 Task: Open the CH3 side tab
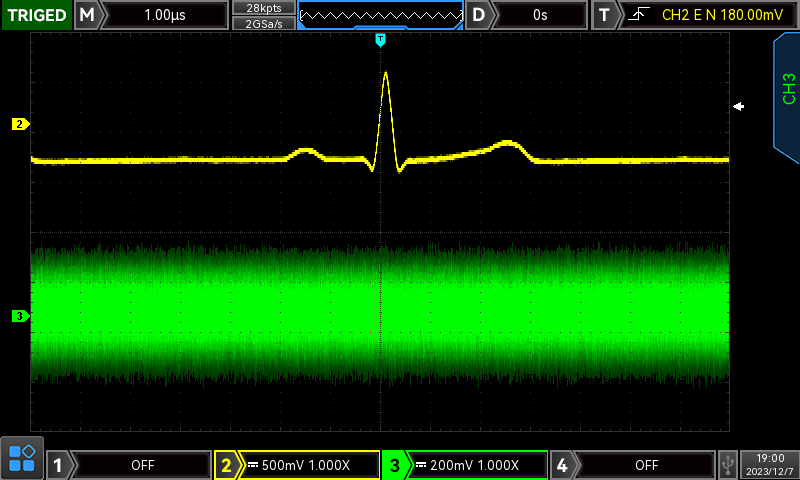coord(787,88)
